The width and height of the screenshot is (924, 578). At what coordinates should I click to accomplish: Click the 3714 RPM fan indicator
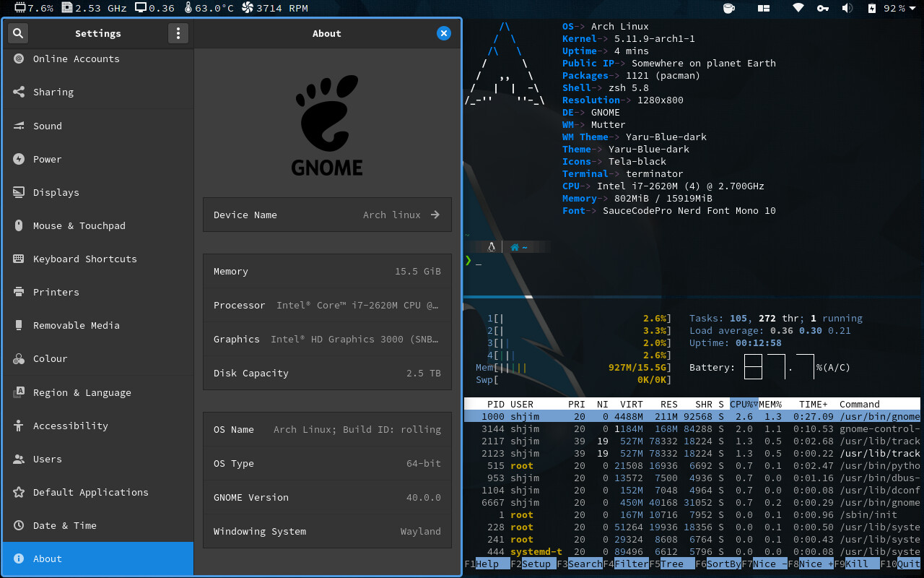click(x=275, y=9)
